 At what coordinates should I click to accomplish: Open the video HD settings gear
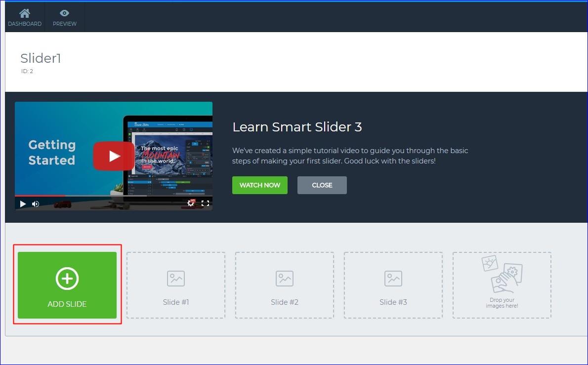pos(191,203)
